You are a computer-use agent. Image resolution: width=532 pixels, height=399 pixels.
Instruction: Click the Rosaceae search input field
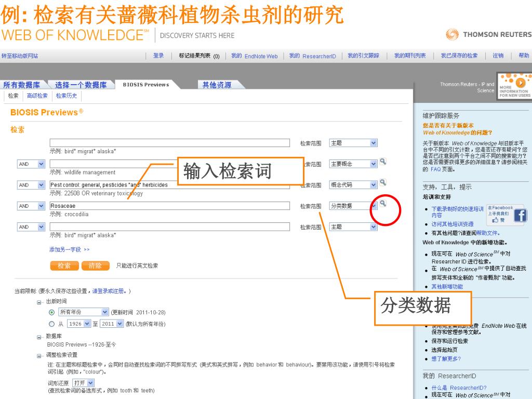[x=170, y=206]
